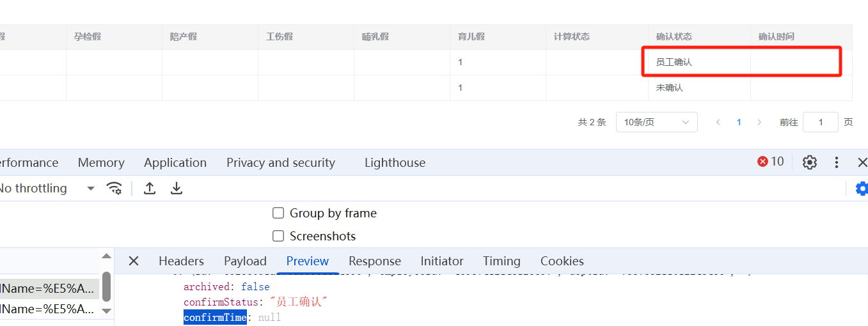Open DevTools settings gear icon
This screenshot has width=868, height=326.
pos(810,162)
